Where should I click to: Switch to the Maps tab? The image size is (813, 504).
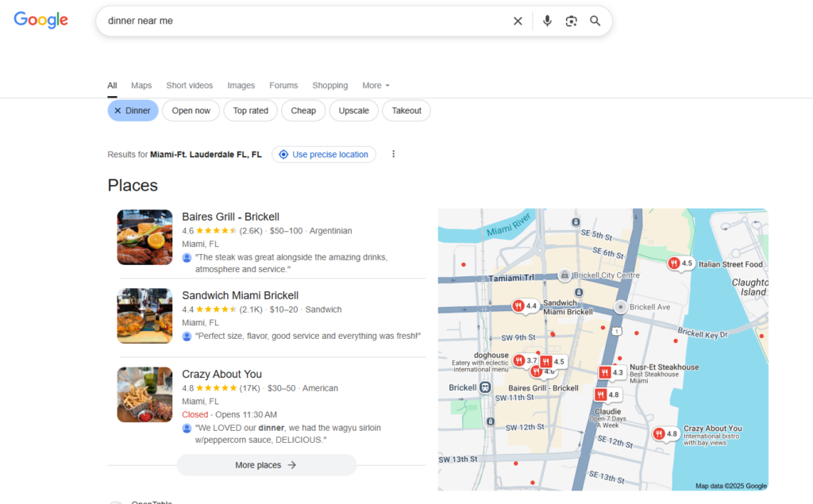point(141,86)
